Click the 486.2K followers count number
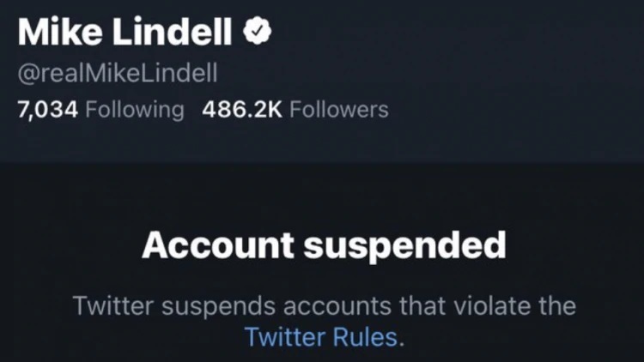 tap(242, 110)
